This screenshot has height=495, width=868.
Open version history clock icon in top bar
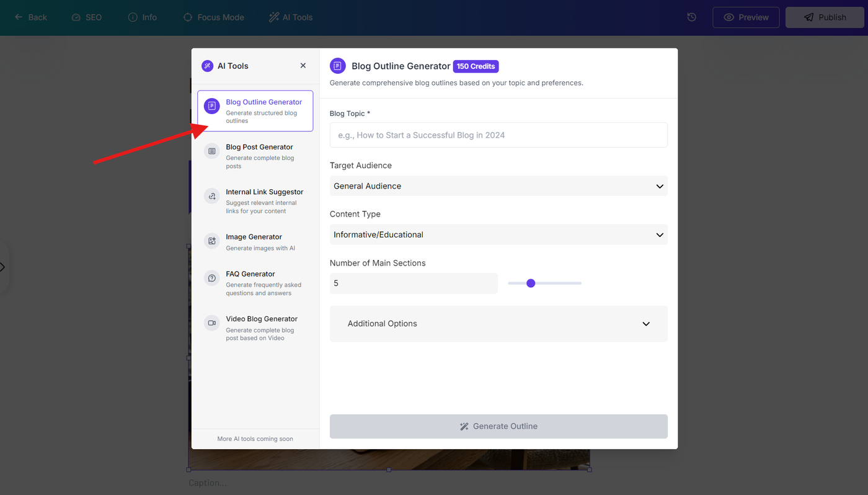692,17
